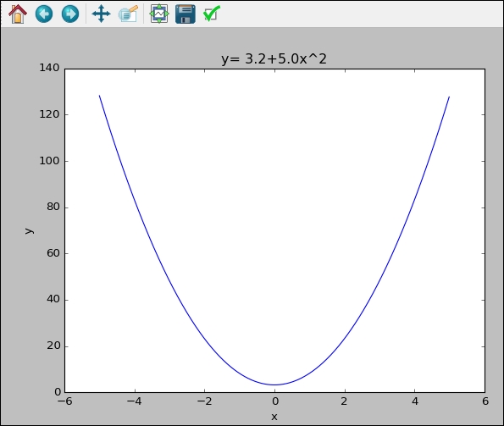Click the parabola's minimum point at x=0
This screenshot has height=426, width=504.
click(274, 385)
